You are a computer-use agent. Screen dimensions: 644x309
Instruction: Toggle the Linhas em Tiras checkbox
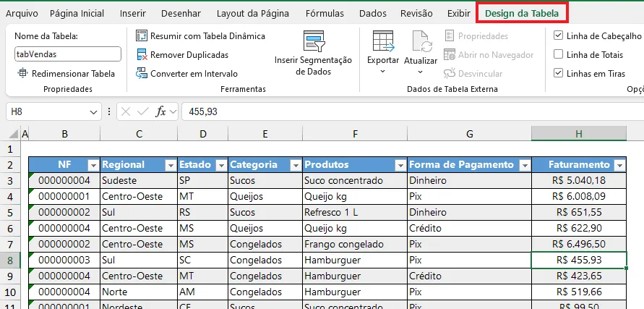pos(558,73)
